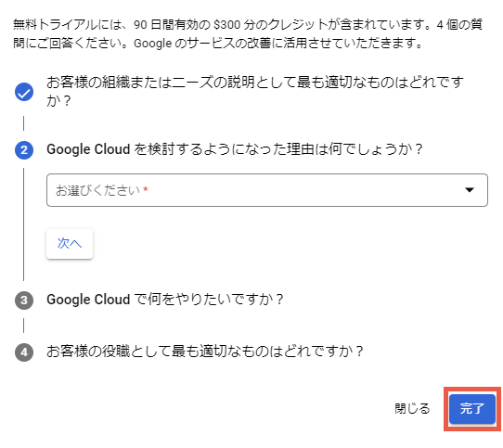This screenshot has width=503, height=448.
Task: Open the お選びください dropdown arrow
Action: [x=470, y=190]
